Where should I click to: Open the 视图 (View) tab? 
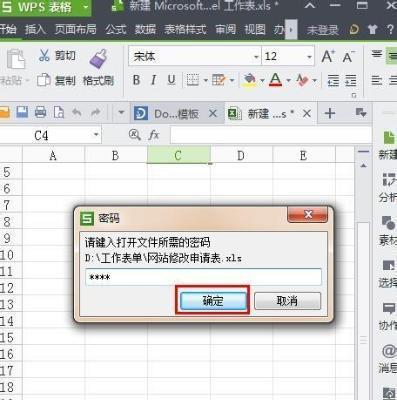pyautogui.click(x=255, y=30)
